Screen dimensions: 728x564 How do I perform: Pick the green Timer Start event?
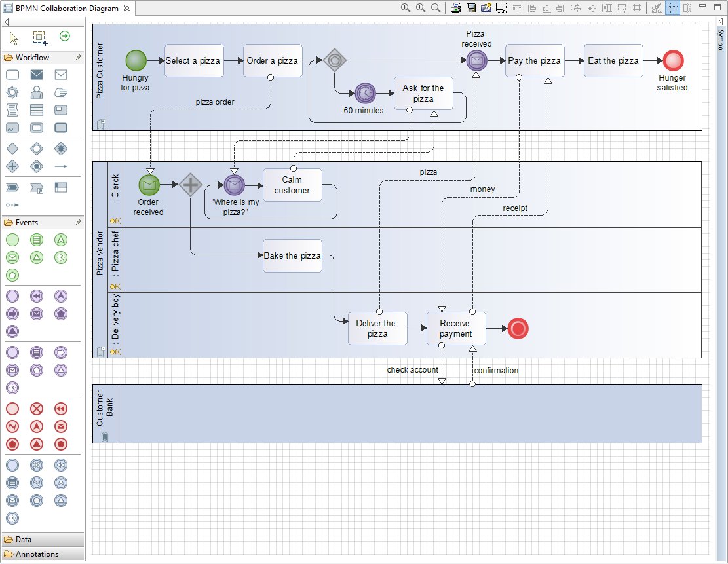(61, 257)
